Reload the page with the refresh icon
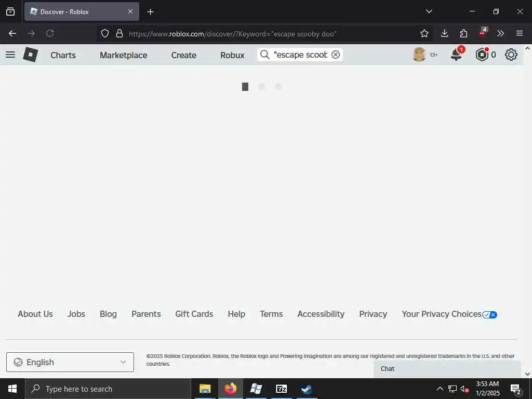The image size is (532, 399). click(50, 33)
